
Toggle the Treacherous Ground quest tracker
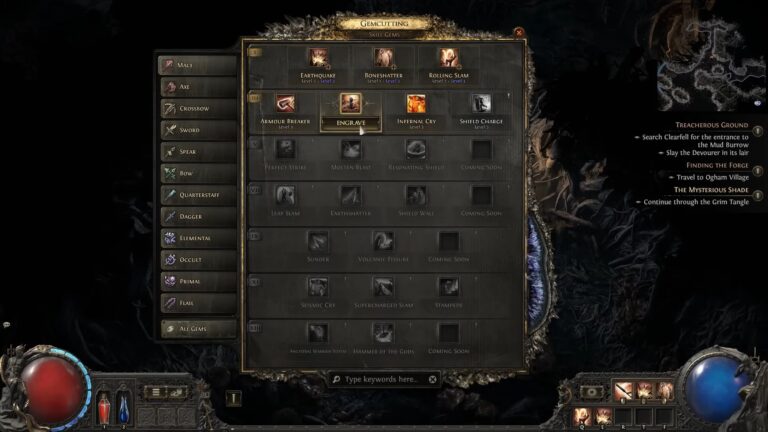[757, 130]
